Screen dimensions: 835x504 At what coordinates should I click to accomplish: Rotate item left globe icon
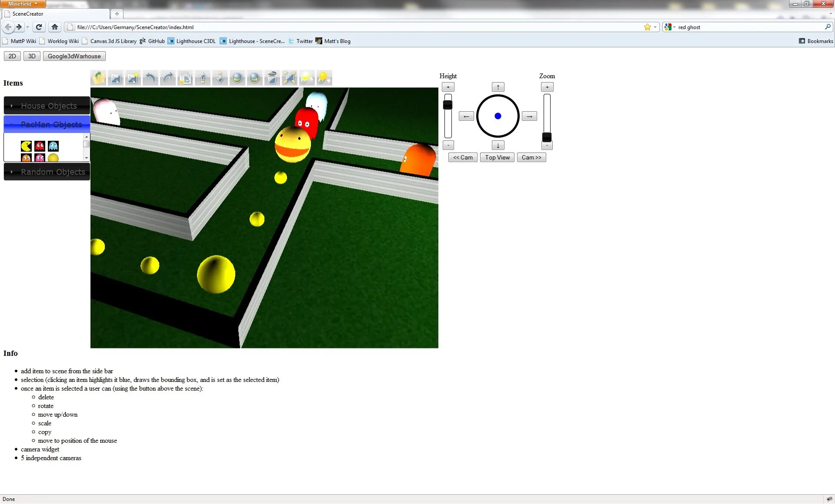[x=237, y=78]
